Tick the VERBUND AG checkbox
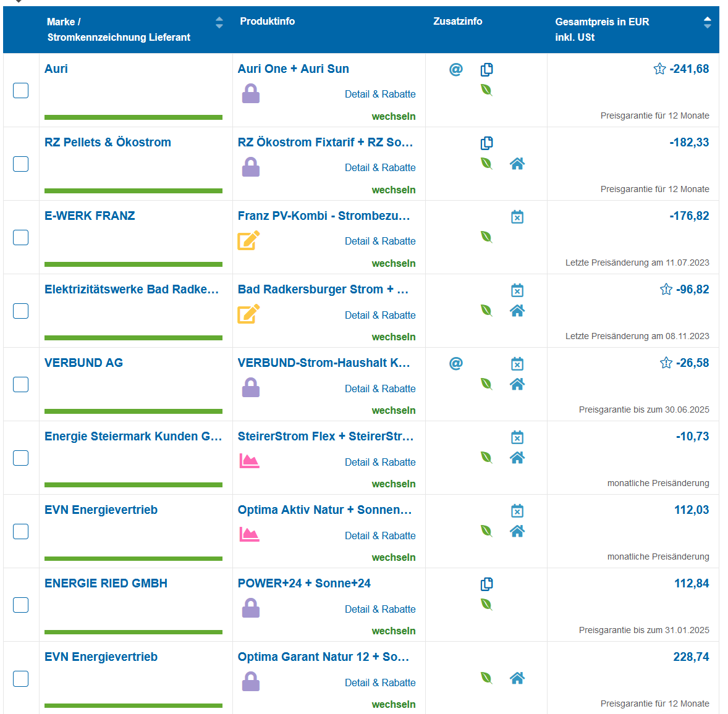The image size is (728, 714). (20, 385)
